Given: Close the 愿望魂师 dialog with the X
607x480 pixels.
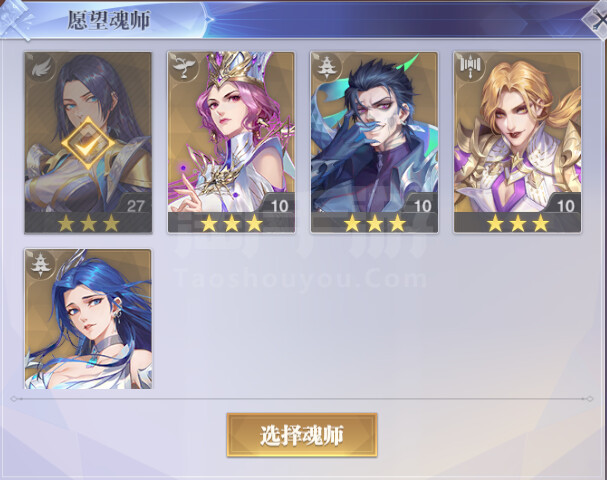Looking at the screenshot, I should 598,19.
